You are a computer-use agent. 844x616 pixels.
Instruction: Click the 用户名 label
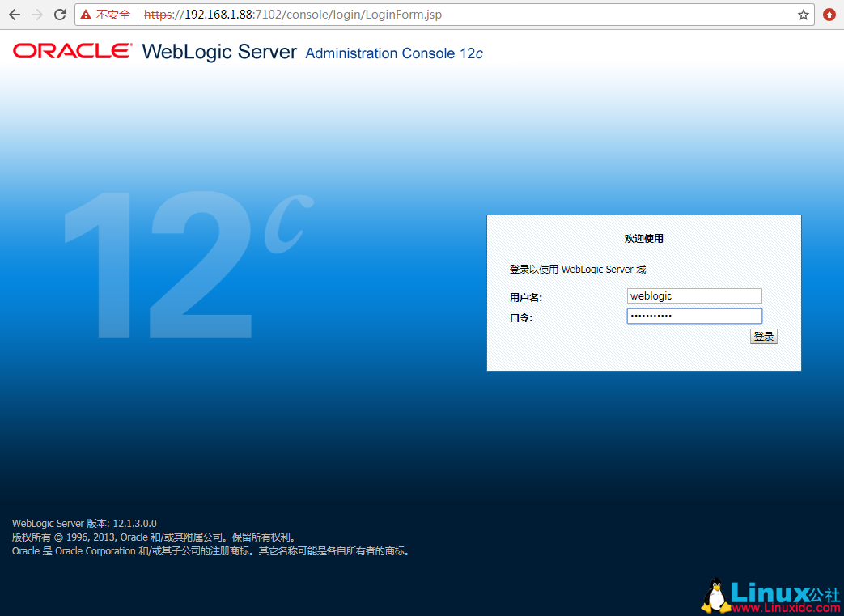tap(525, 298)
